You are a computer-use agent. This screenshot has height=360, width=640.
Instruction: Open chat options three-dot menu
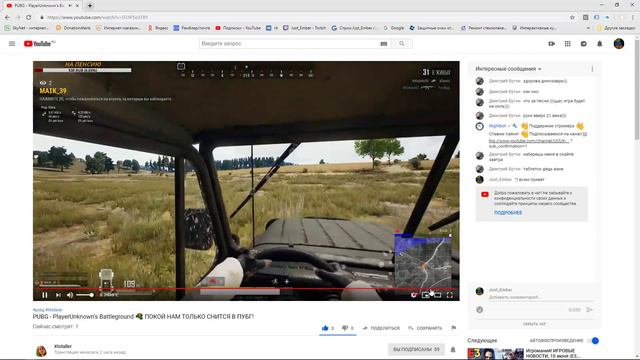[x=592, y=69]
